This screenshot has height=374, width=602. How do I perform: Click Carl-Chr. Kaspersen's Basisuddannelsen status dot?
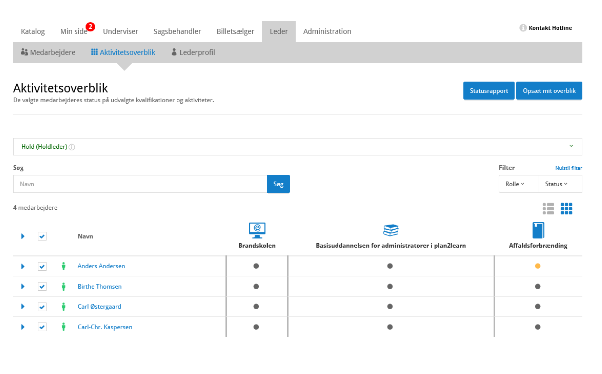(x=390, y=327)
